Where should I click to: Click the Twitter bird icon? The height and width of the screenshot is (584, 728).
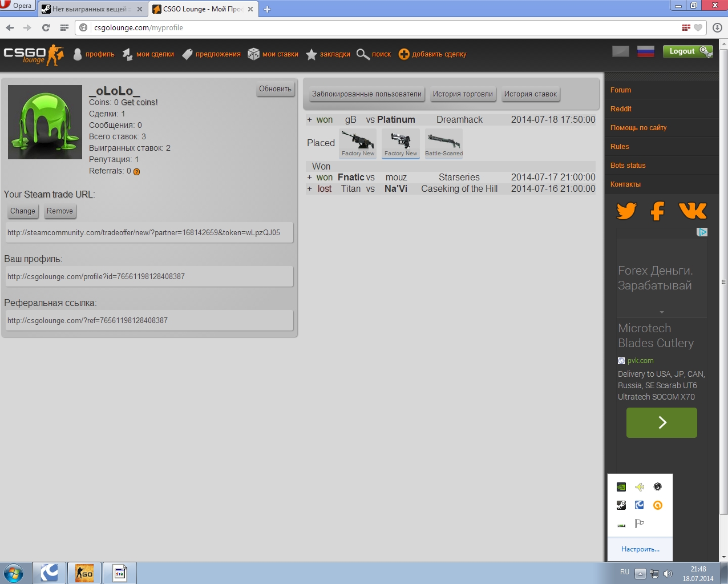click(x=626, y=211)
